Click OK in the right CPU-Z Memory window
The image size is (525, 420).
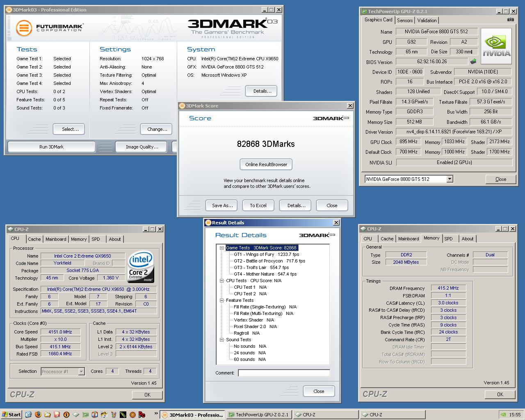pyautogui.click(x=500, y=395)
